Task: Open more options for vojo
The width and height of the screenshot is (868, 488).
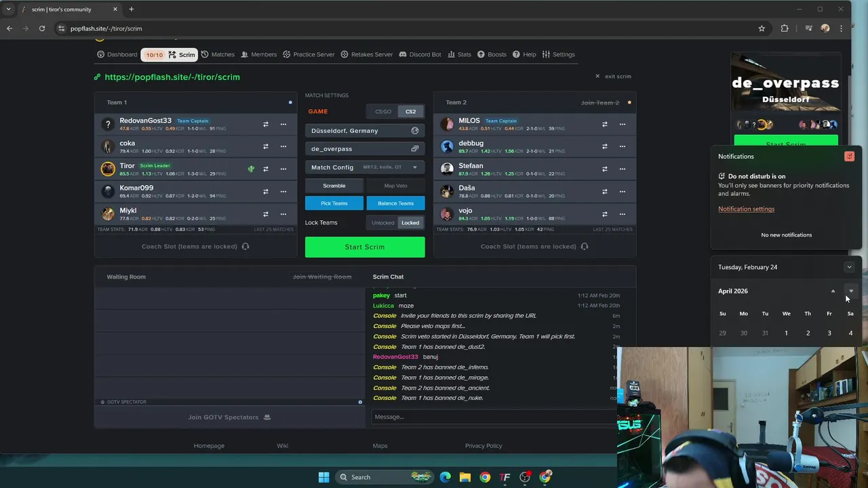Action: 623,214
